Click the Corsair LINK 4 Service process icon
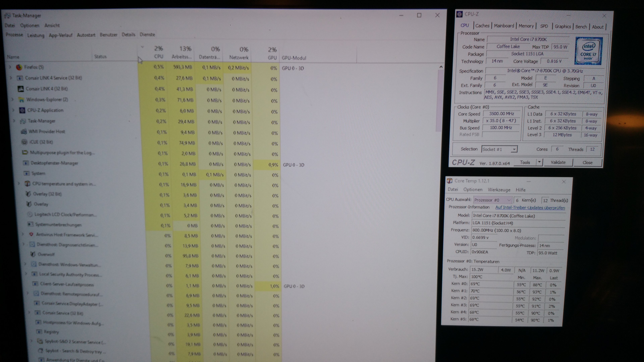Screen dimensions: 644x362 click(x=20, y=78)
